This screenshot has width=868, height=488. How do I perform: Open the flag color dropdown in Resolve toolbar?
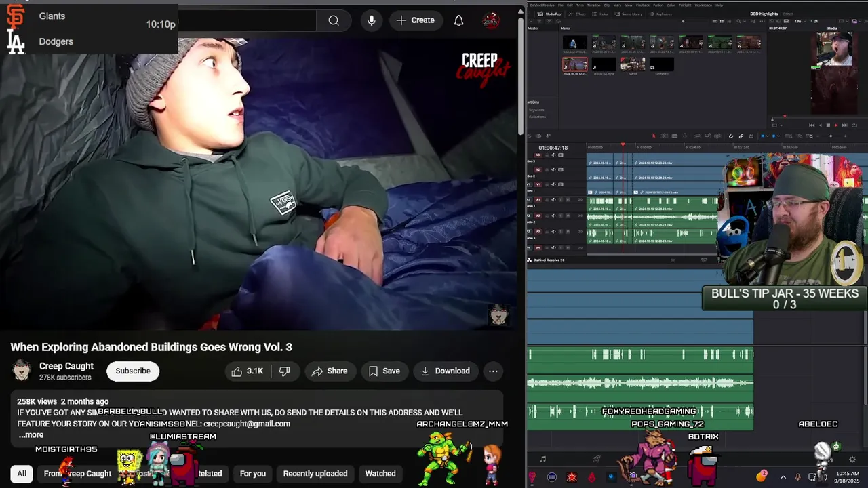[x=767, y=136]
